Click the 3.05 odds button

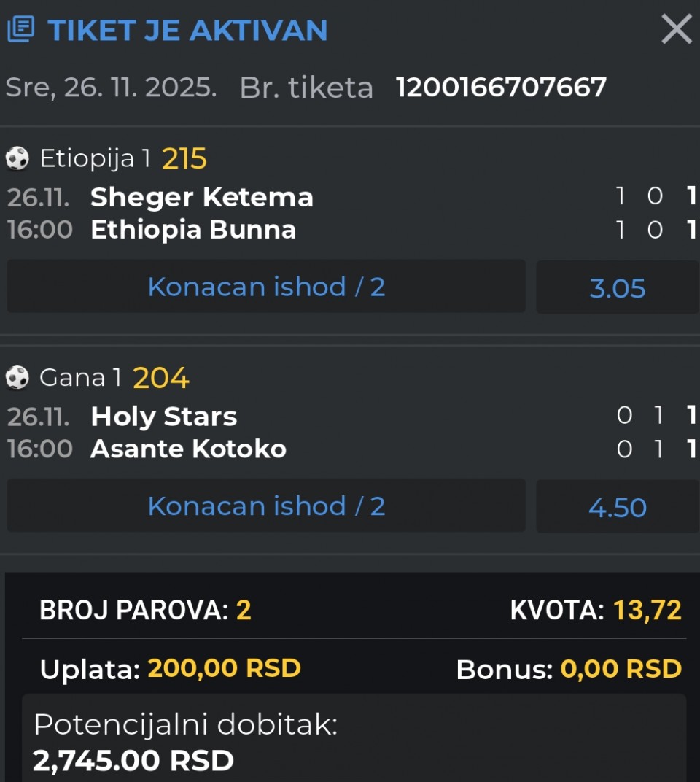pyautogui.click(x=617, y=287)
